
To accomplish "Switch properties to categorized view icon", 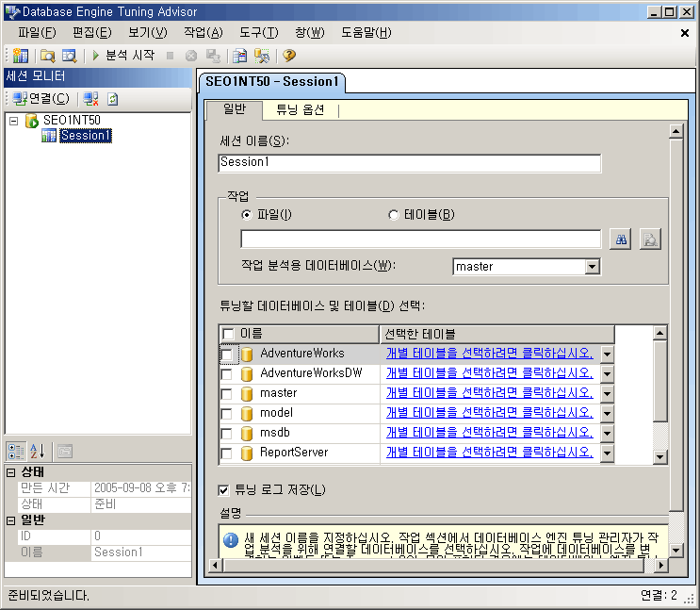I will point(17,451).
